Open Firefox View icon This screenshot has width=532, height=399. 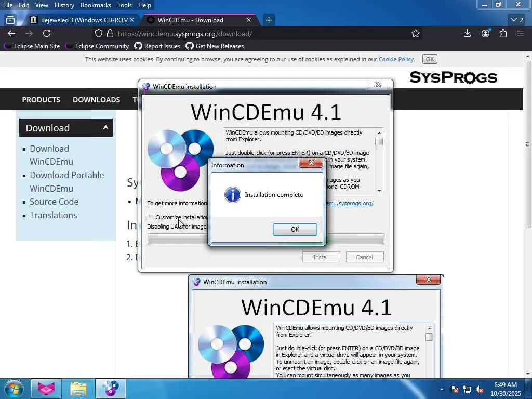click(x=10, y=20)
